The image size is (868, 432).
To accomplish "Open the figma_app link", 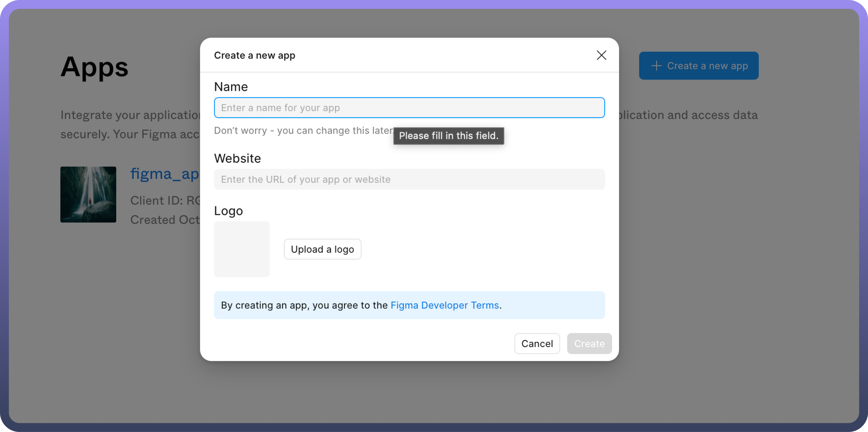I will point(165,174).
